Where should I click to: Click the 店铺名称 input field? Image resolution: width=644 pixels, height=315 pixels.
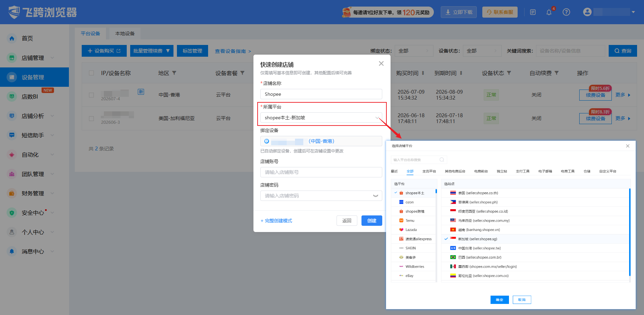(x=321, y=94)
